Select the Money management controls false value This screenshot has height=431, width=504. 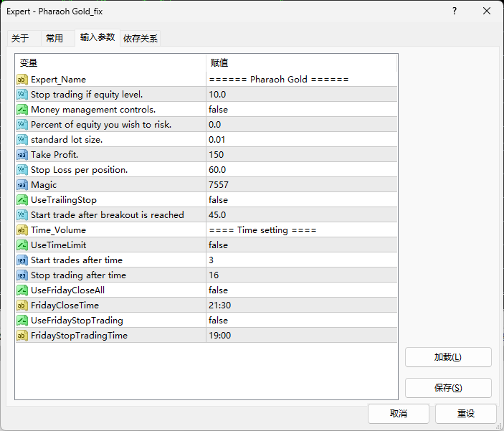point(218,110)
